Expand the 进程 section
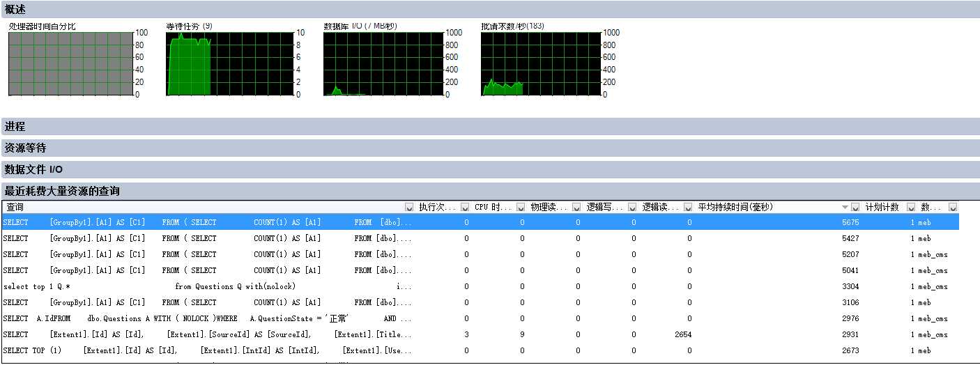This screenshot has height=365, width=980. [489, 126]
